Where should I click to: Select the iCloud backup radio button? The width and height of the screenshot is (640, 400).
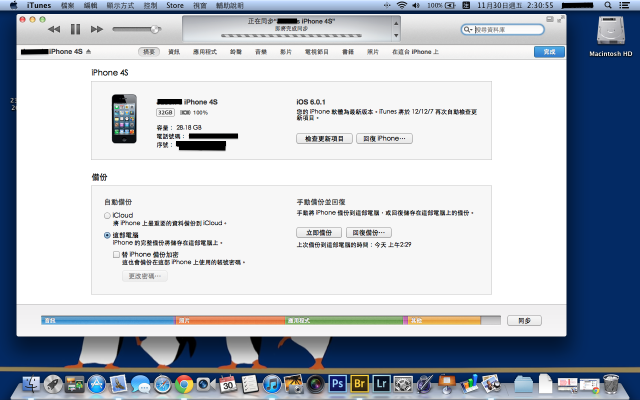107,216
